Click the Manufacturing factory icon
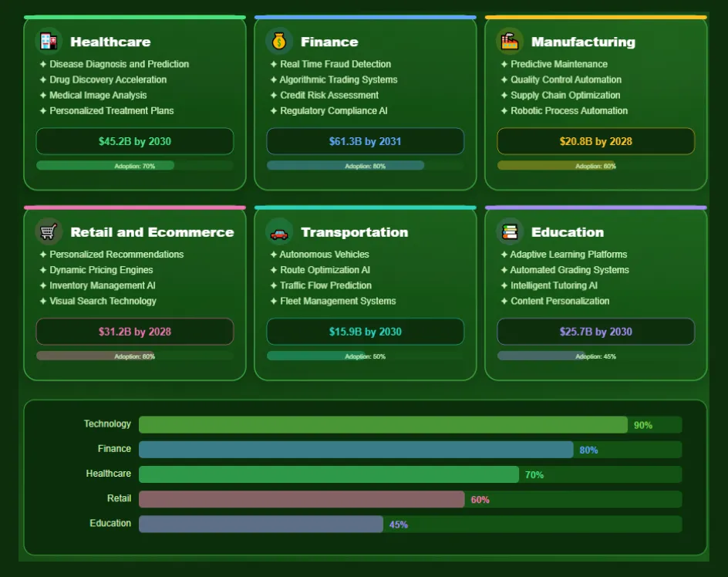Viewport: 728px width, 577px height. tap(508, 40)
